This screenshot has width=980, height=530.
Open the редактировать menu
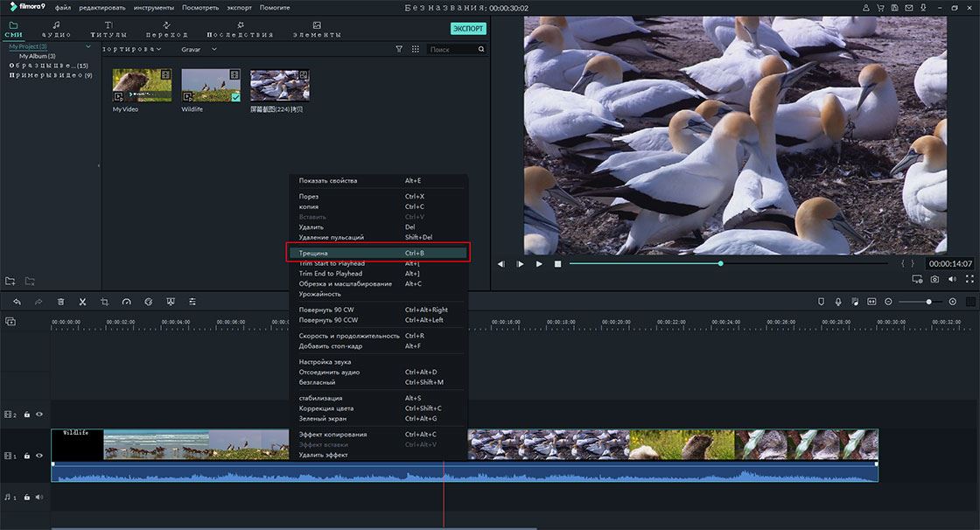point(101,8)
